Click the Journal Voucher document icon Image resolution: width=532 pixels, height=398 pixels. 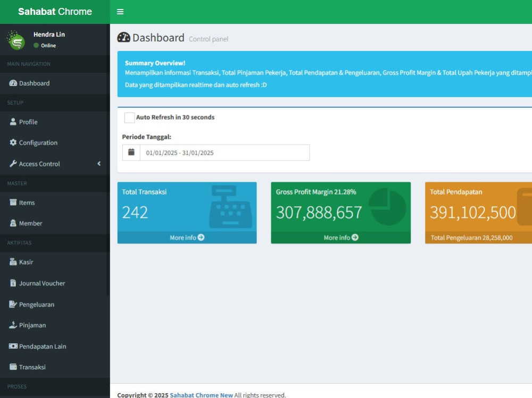click(x=13, y=283)
